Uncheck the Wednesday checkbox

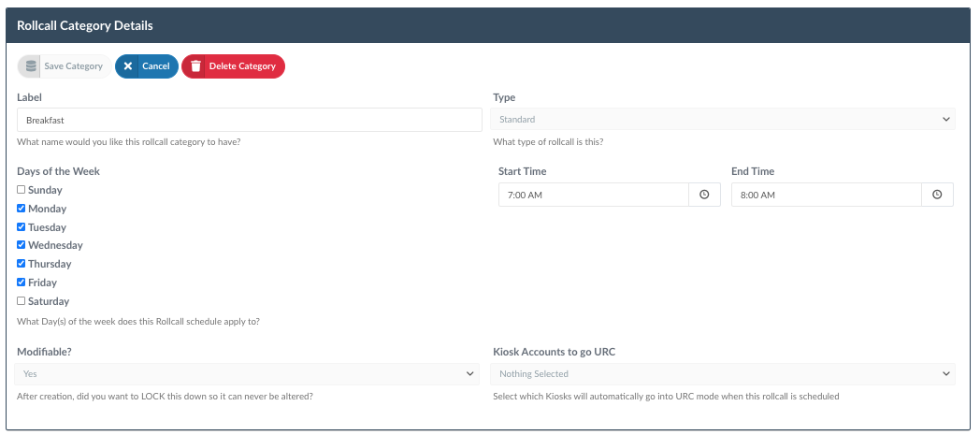click(x=22, y=245)
